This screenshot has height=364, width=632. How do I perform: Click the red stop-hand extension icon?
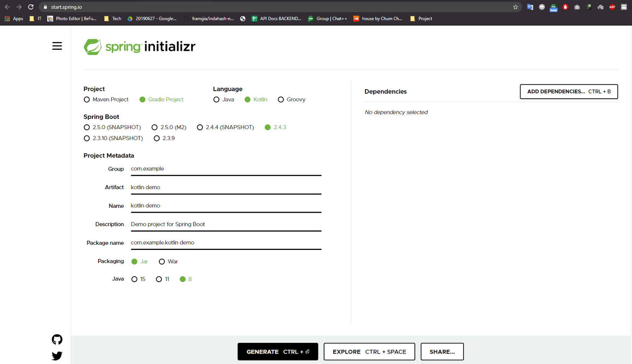pos(565,7)
